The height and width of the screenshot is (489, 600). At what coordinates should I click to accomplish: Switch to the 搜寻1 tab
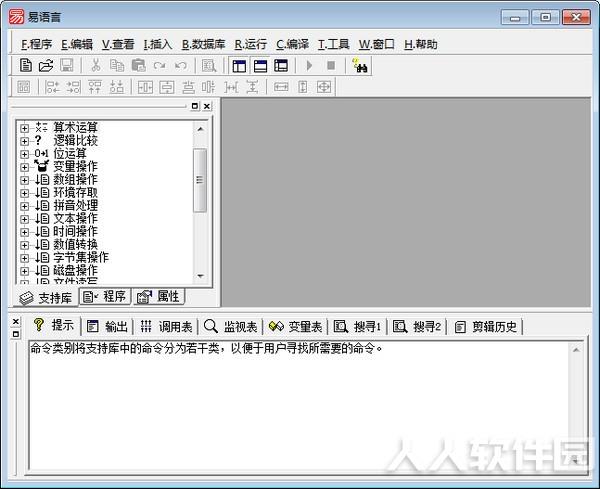(x=357, y=327)
